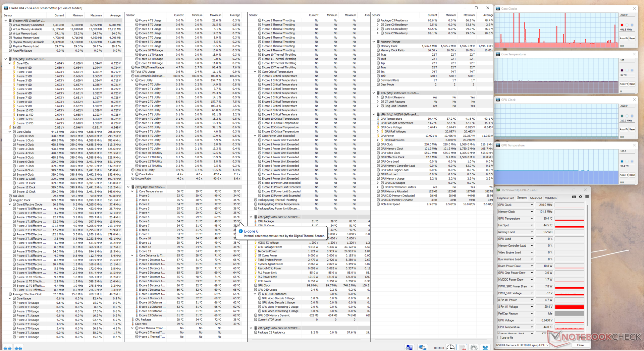Viewport: 644px width, 351px height.
Task: Switch to the Graphics Card tab
Action: [x=505, y=198]
